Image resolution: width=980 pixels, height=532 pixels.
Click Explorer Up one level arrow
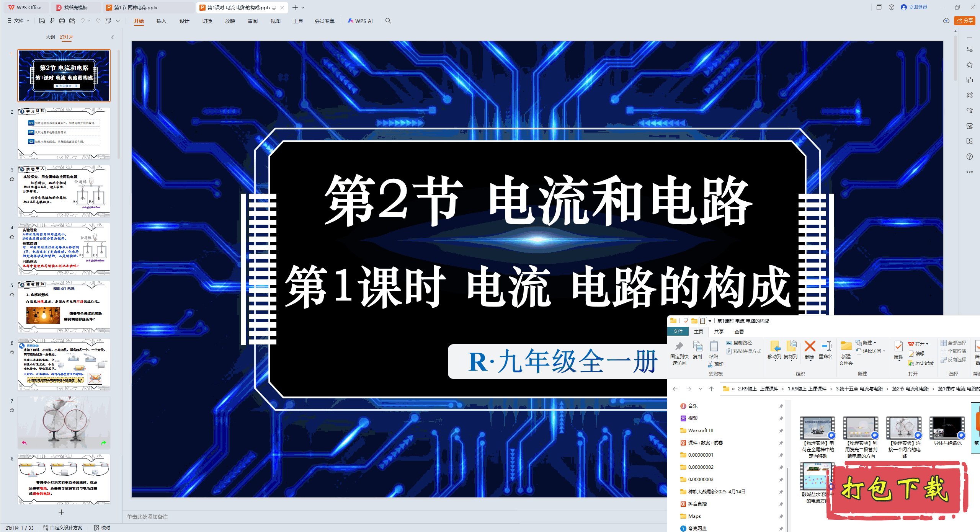click(x=711, y=389)
